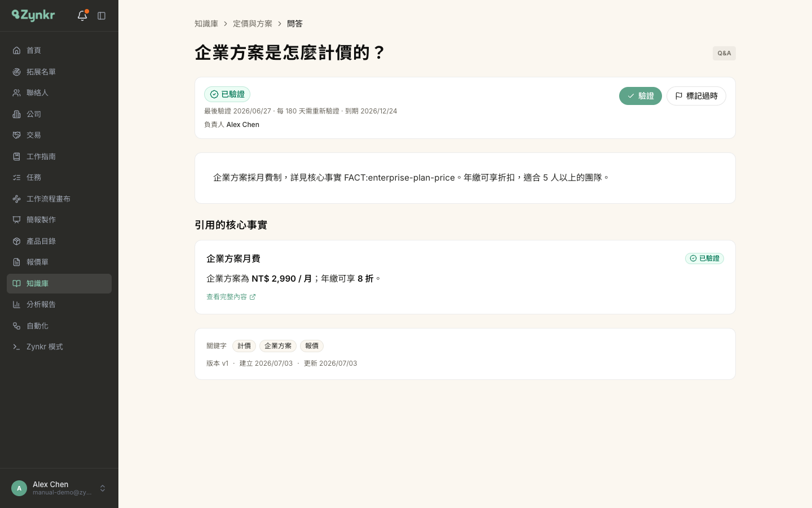This screenshot has height=508, width=812.
Task: Click the 工作指南 book icon
Action: click(x=17, y=156)
